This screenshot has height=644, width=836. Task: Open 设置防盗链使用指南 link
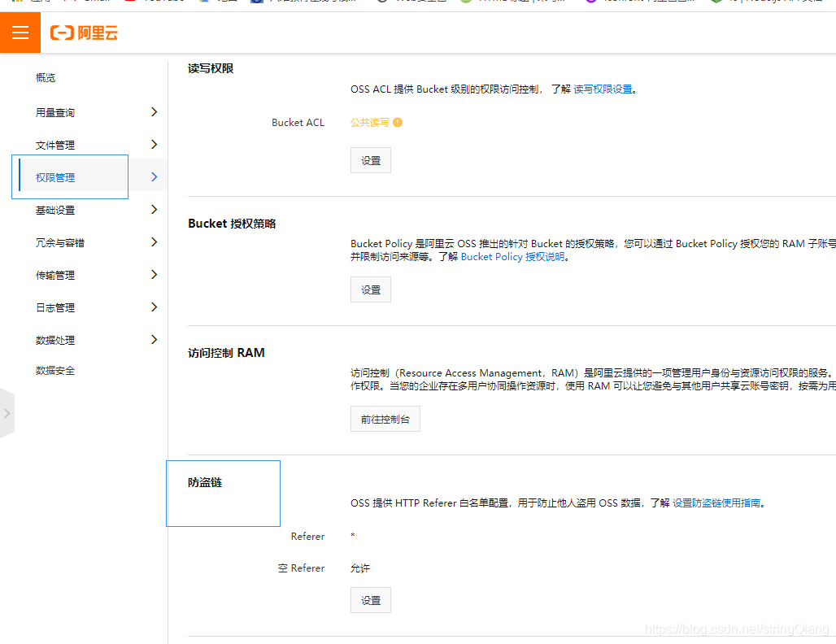(x=716, y=503)
